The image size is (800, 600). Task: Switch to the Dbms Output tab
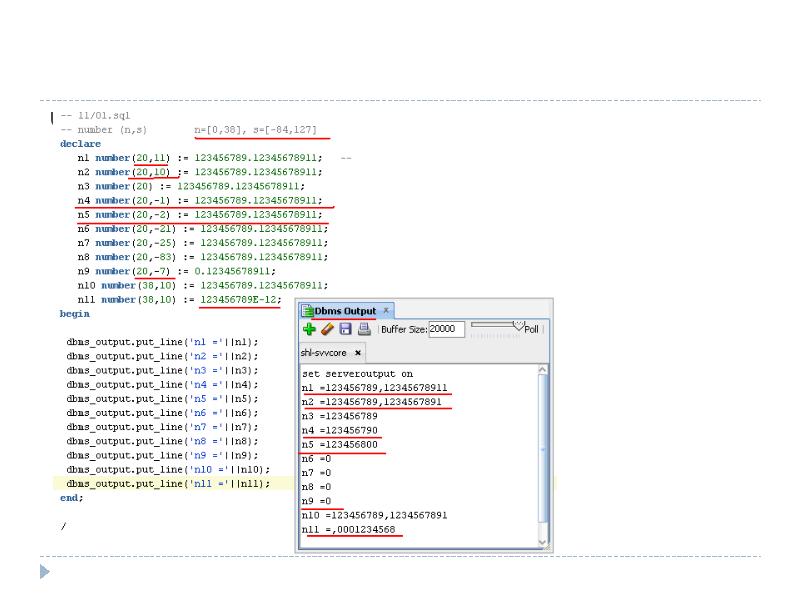tap(345, 311)
